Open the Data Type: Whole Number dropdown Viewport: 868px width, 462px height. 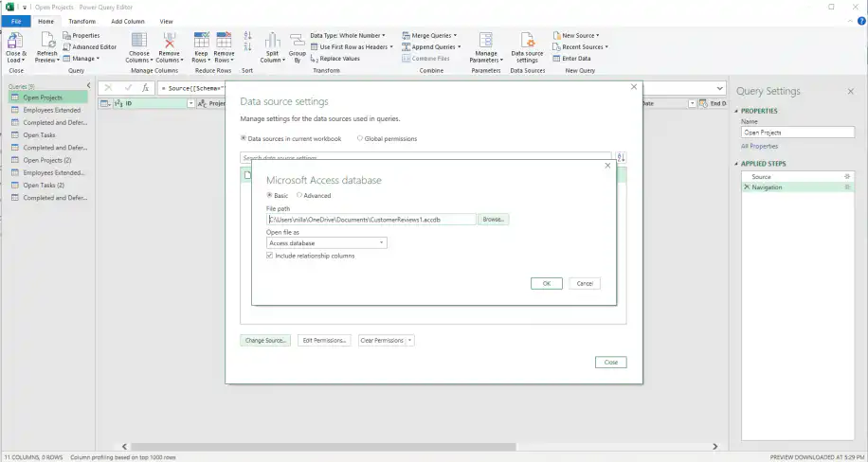(x=348, y=35)
